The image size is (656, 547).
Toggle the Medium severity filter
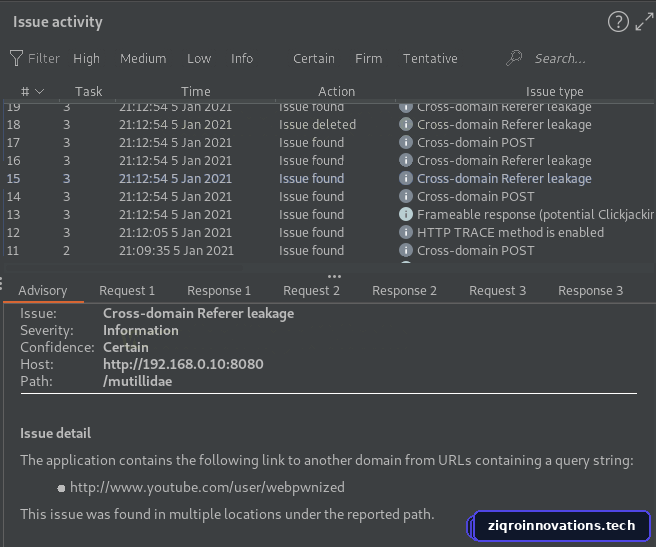click(x=143, y=59)
